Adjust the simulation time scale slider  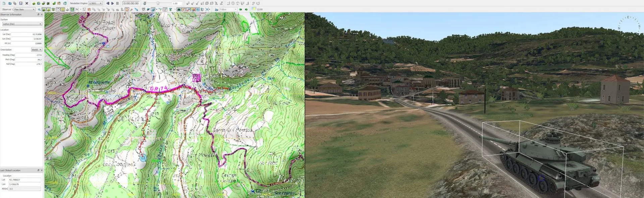point(158,3)
